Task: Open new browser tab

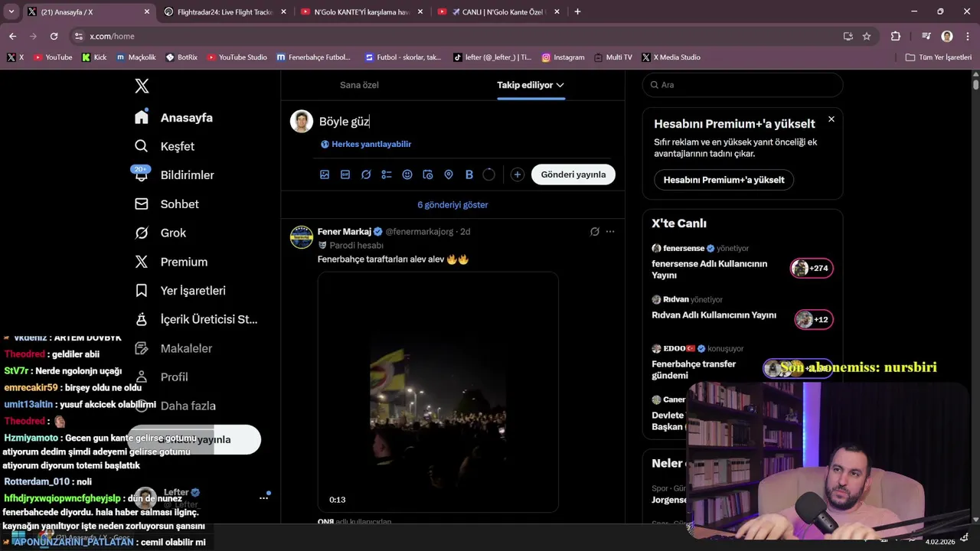Action: 577,11
